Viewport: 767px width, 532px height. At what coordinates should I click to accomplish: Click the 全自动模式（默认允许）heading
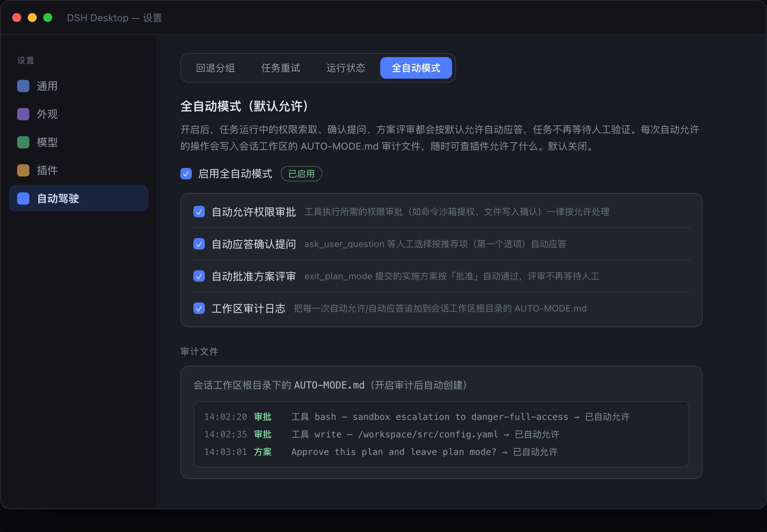(244, 106)
